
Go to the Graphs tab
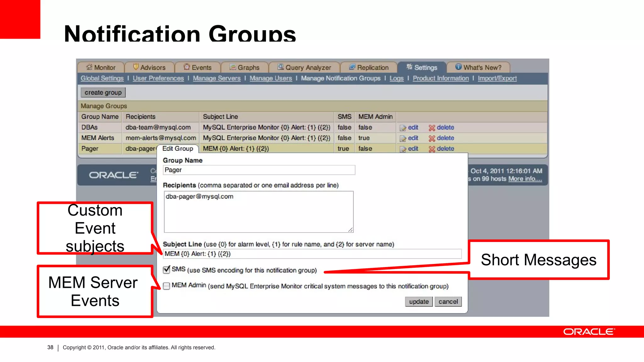point(244,67)
